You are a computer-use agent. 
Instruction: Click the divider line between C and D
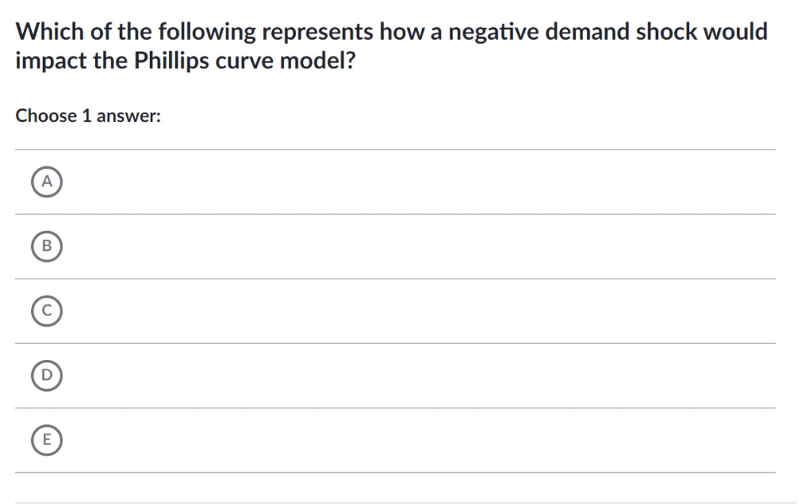pos(395,344)
